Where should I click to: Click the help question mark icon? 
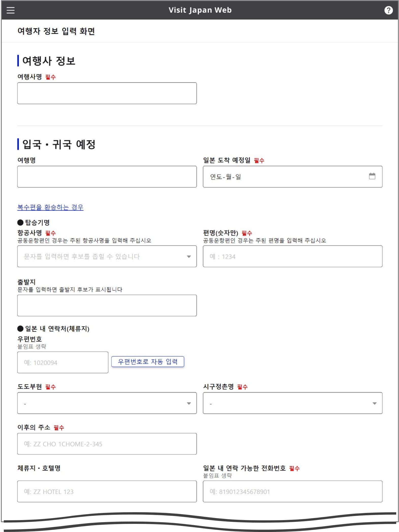click(389, 10)
